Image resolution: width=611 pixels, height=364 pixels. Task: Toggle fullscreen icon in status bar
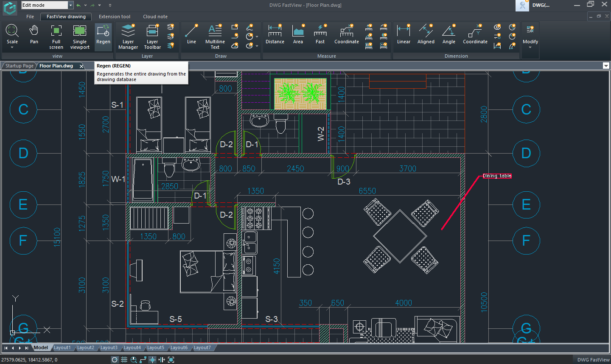(x=171, y=360)
